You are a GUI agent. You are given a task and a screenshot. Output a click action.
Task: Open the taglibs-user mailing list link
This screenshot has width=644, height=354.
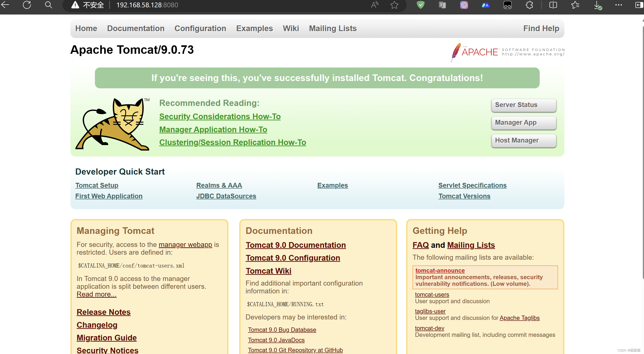tap(430, 311)
